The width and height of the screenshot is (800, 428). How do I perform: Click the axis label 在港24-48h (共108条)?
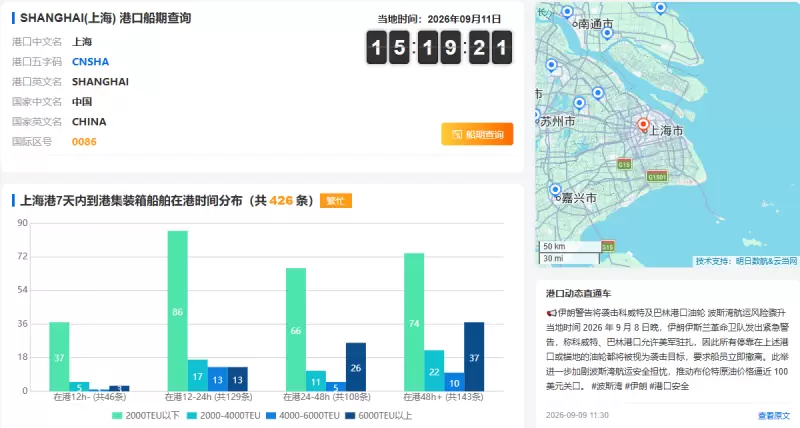tap(327, 397)
